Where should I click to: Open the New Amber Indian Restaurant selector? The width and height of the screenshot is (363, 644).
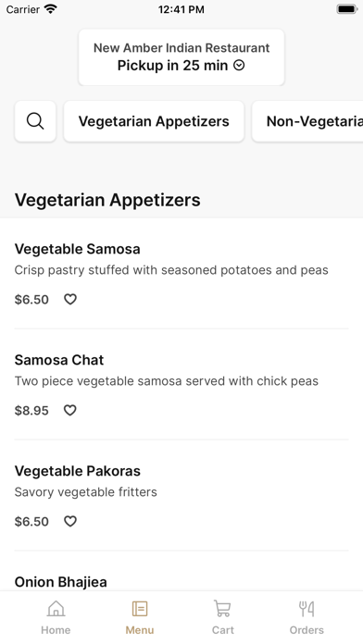(181, 57)
